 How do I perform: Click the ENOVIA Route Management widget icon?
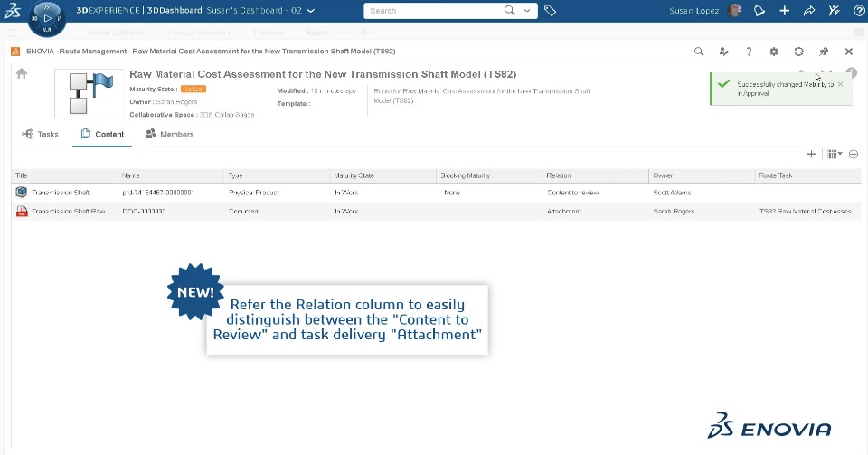15,52
